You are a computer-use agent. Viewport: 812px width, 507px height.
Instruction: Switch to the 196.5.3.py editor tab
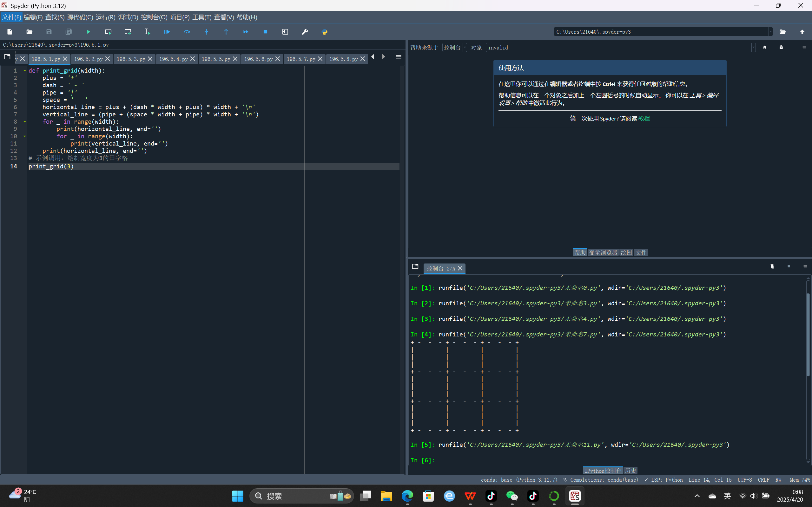131,59
